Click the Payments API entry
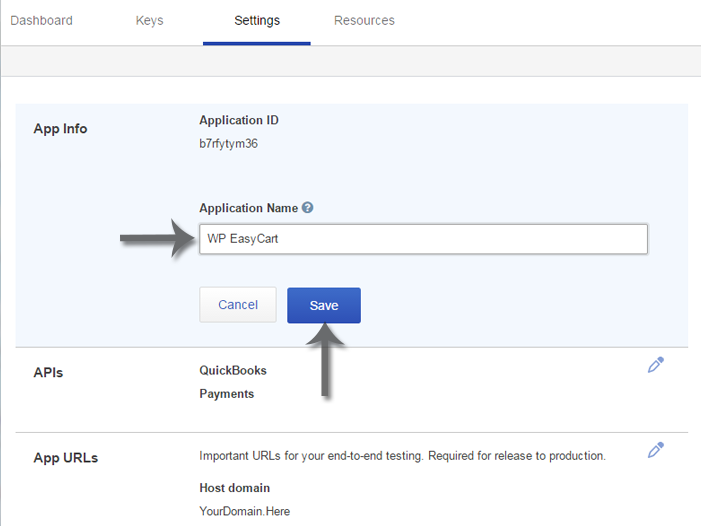Image resolution: width=701 pixels, height=526 pixels. coord(227,394)
